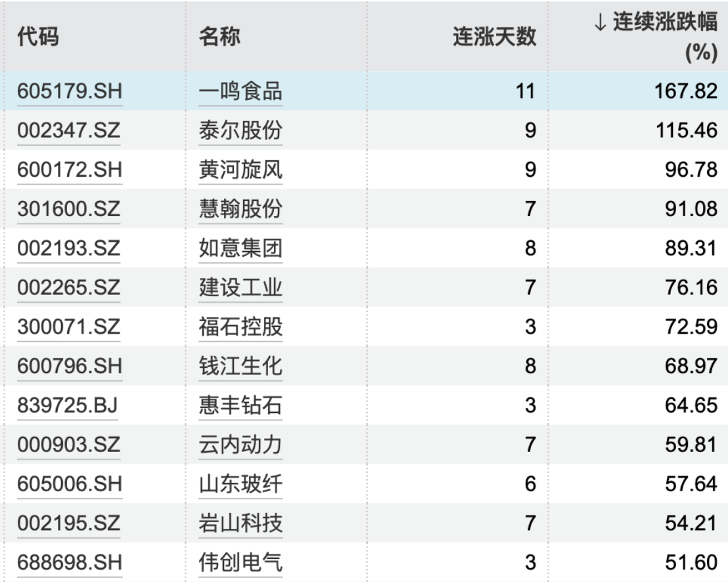
Task: Open stock code 002193.SZ
Action: pos(69,248)
